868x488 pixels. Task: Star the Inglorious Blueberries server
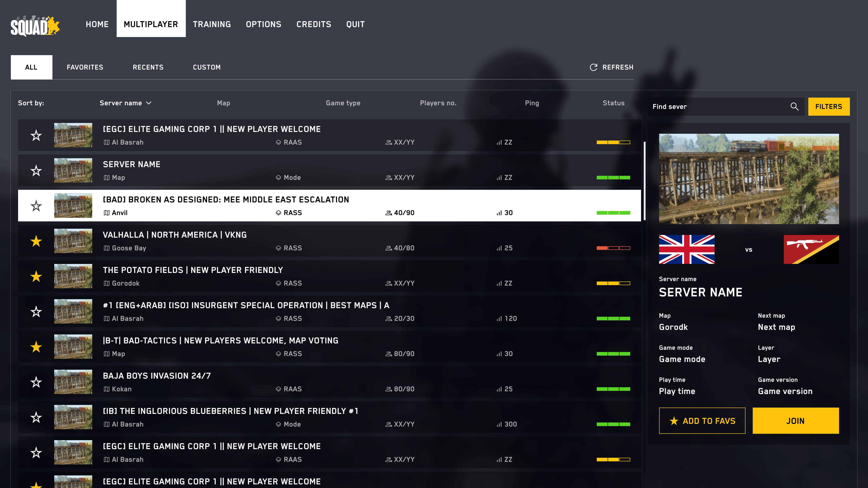click(x=36, y=417)
